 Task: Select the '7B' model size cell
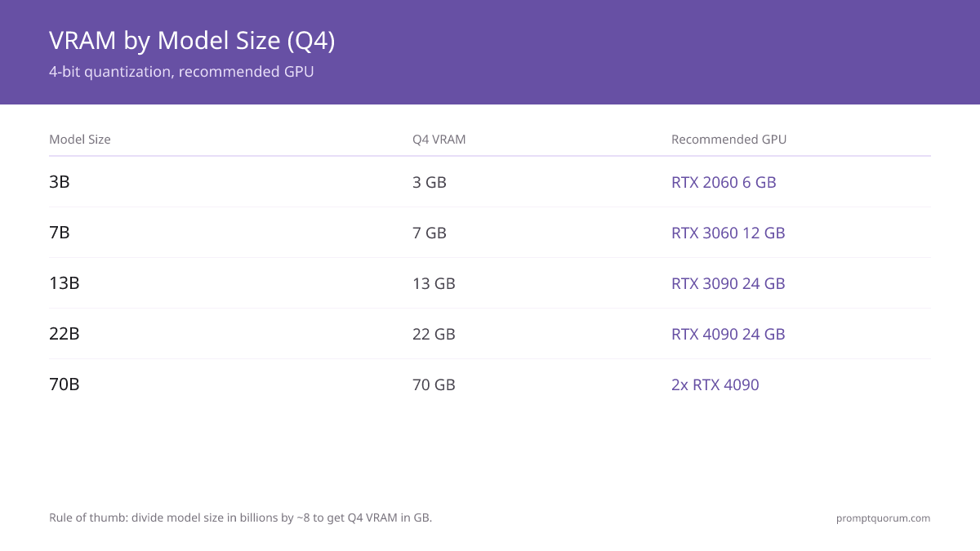tap(60, 233)
